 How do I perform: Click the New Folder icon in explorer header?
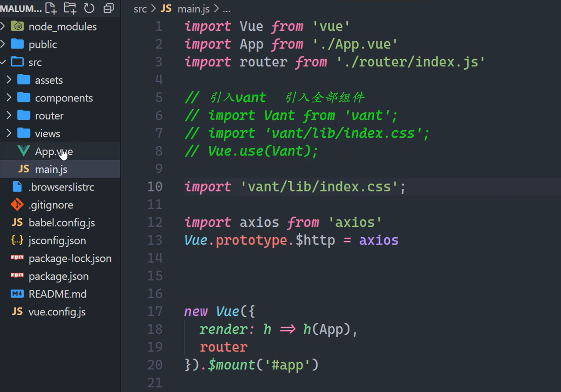70,8
